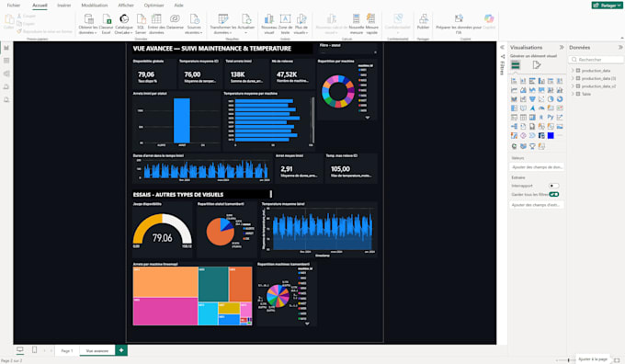Collapse the Visualisations pane

pos(562,48)
